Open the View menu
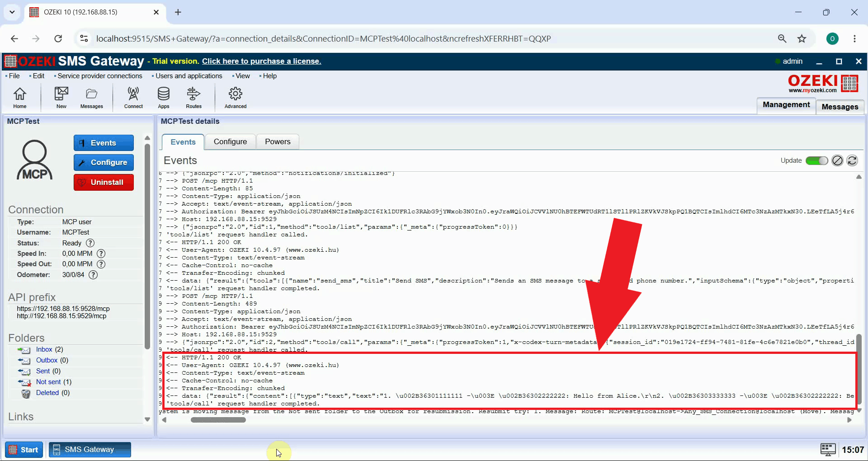This screenshot has width=868, height=461. tap(242, 76)
